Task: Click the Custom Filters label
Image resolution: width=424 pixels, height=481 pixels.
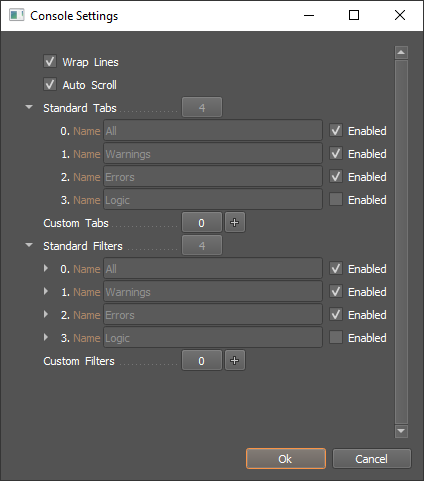Action: 79,361
